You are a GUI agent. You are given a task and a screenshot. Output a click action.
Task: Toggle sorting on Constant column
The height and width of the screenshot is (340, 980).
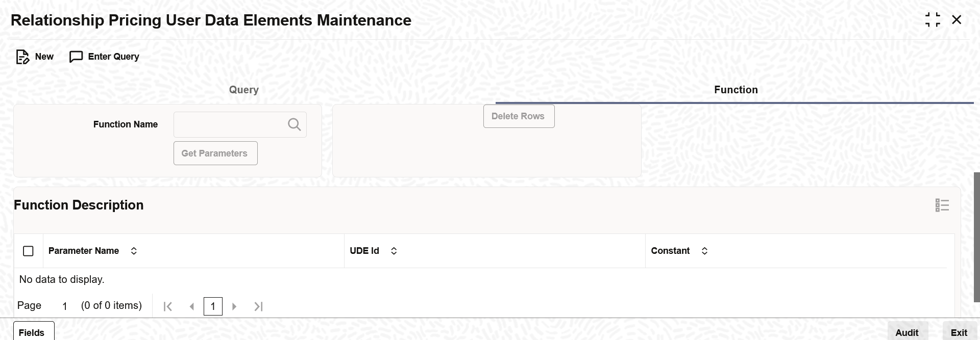point(704,251)
